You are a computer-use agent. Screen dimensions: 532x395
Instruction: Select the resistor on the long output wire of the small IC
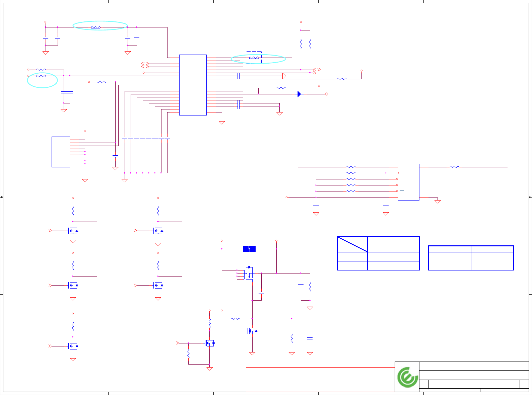click(454, 167)
